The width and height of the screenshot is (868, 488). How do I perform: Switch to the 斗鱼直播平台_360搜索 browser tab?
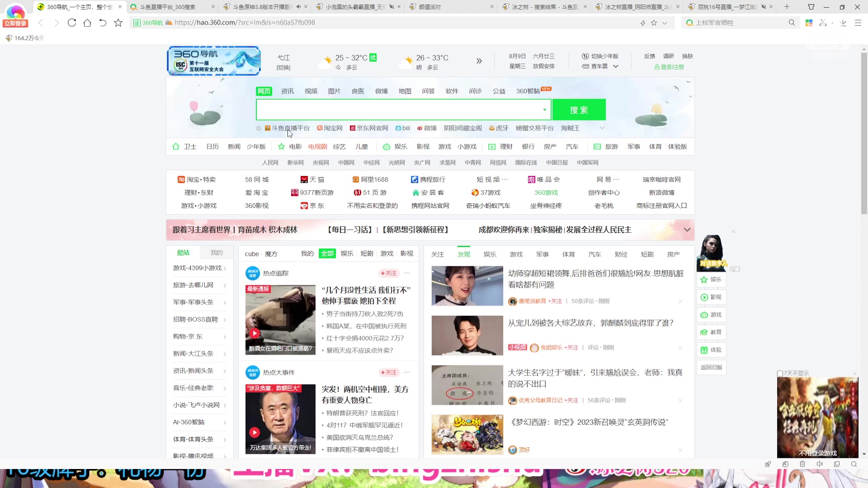(172, 7)
